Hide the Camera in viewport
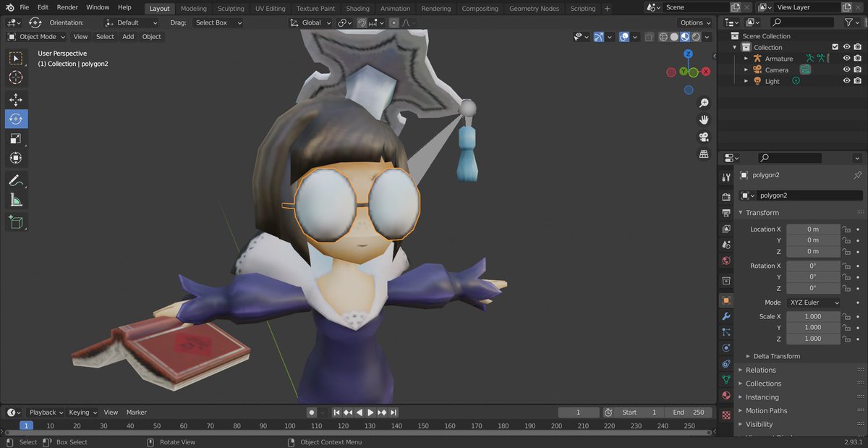The width and height of the screenshot is (868, 448). click(846, 69)
